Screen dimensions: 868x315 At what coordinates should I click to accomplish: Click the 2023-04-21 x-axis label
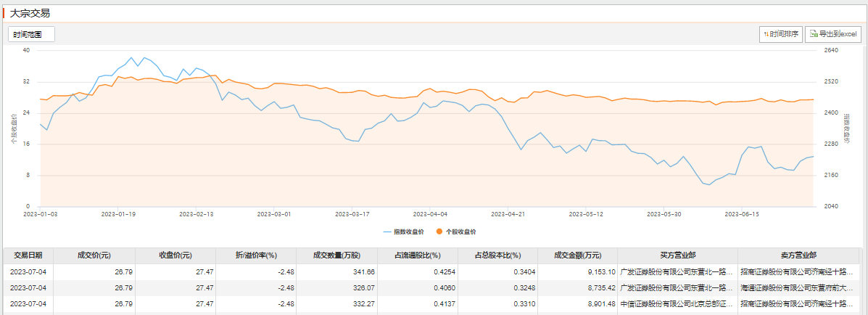pos(507,213)
